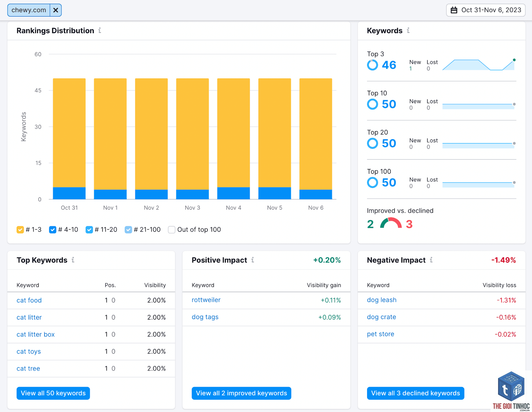This screenshot has width=532, height=412.
Task: Click the declined keywords count 3
Action: pyautogui.click(x=409, y=224)
